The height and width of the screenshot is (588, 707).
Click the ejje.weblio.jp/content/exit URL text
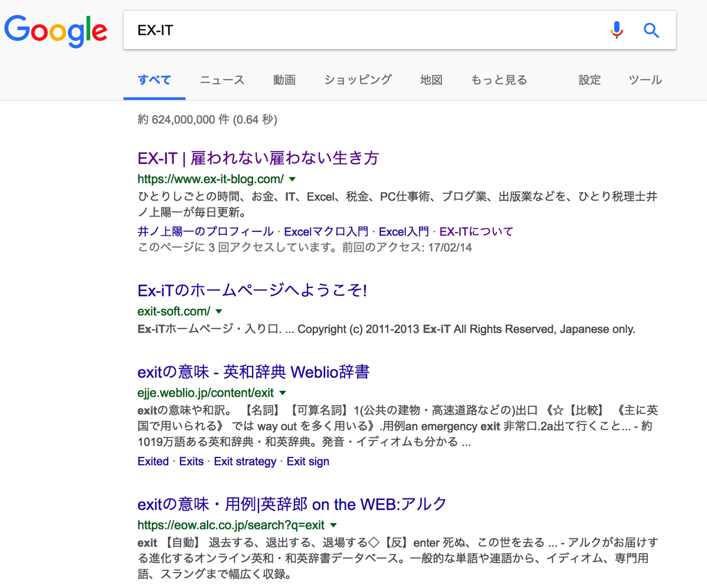[205, 393]
